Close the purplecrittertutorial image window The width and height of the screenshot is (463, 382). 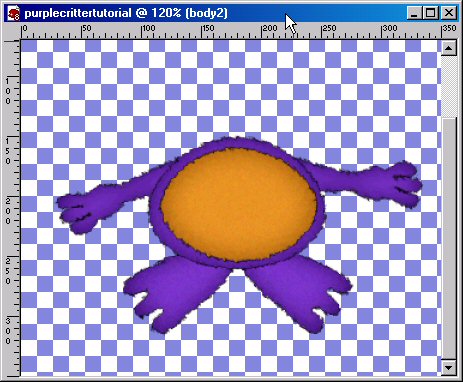point(449,13)
